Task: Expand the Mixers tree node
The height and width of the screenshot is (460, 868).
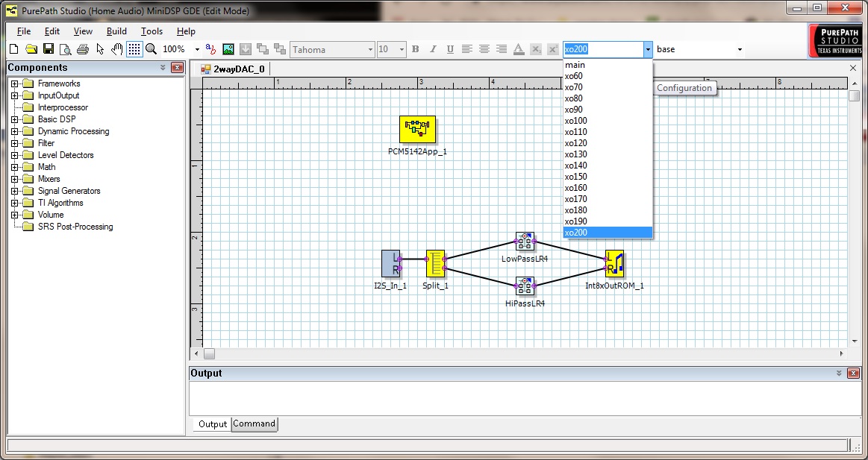Action: (14, 179)
